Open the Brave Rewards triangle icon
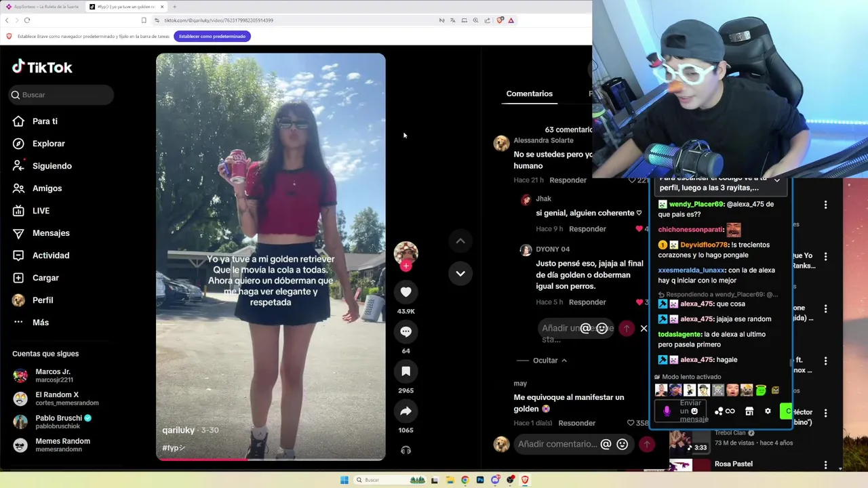This screenshot has width=868, height=488. point(511,20)
